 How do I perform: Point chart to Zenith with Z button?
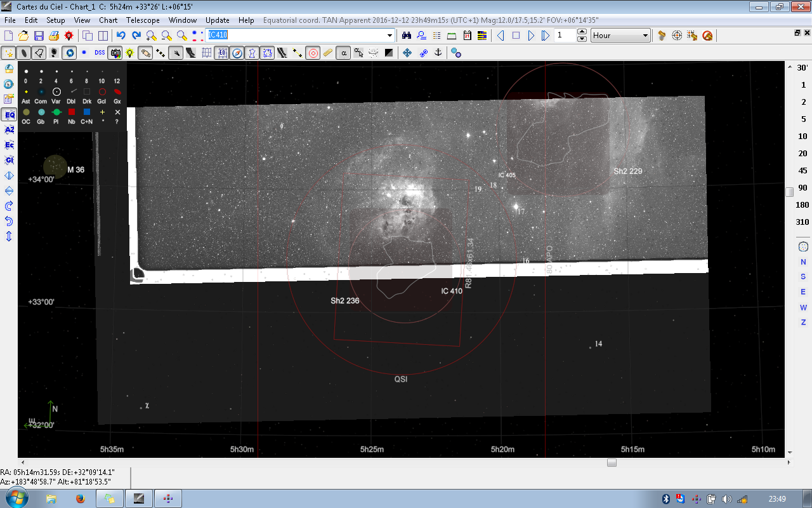[803, 323]
